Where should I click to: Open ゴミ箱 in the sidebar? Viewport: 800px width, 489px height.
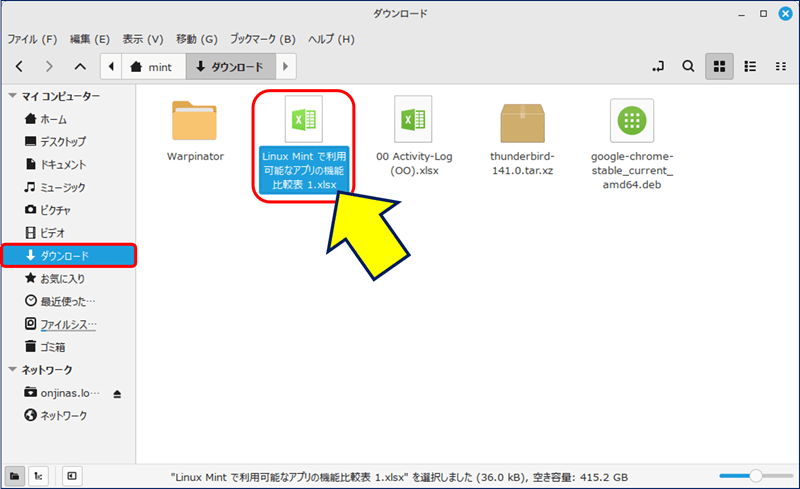53,346
